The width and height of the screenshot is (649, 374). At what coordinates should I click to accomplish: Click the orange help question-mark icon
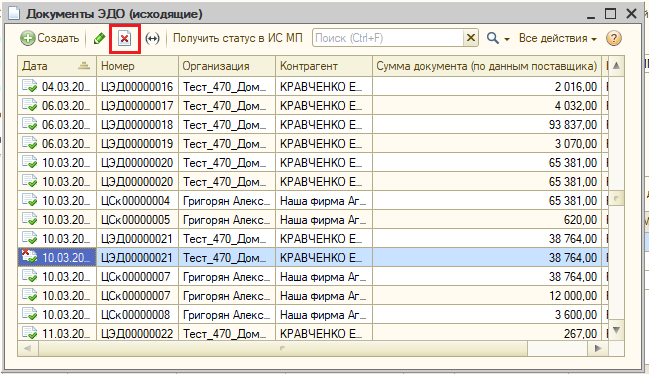614,38
